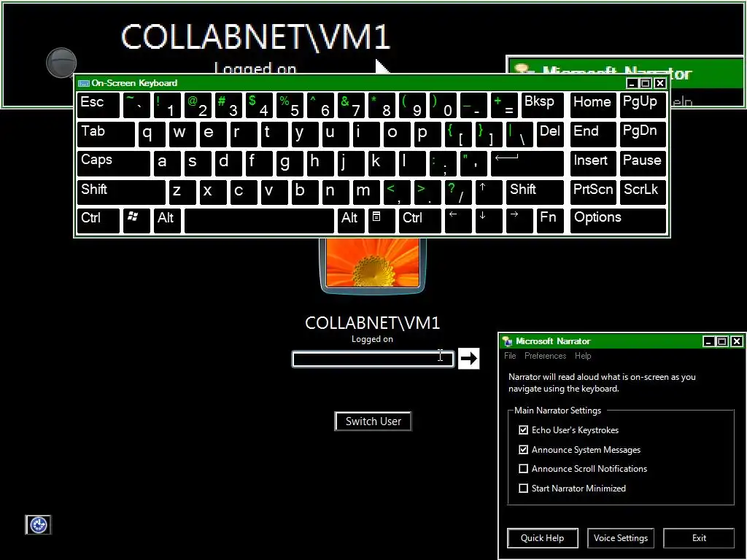Click the round magnifier lens button
Image resolution: width=747 pixels, height=560 pixels.
point(61,63)
